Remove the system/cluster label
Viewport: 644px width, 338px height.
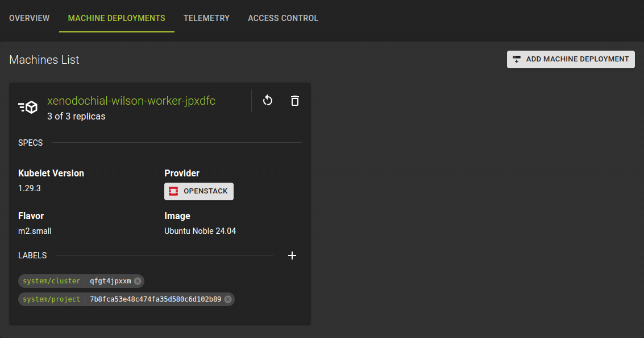point(138,281)
